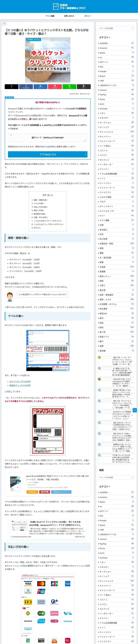Viewport: 138px width, 644px height.
Task: Open top sidebar クレジットカード category
Action: coord(116,141)
